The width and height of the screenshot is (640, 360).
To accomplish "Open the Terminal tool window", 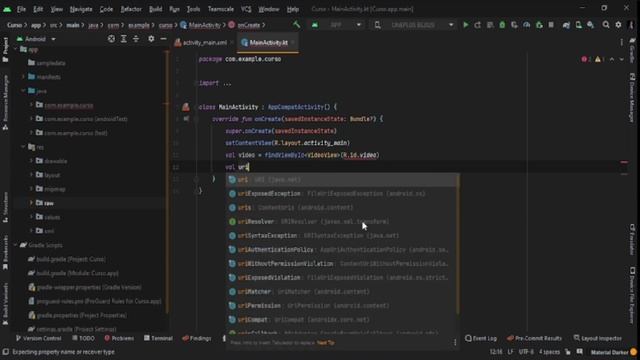I will [158, 338].
